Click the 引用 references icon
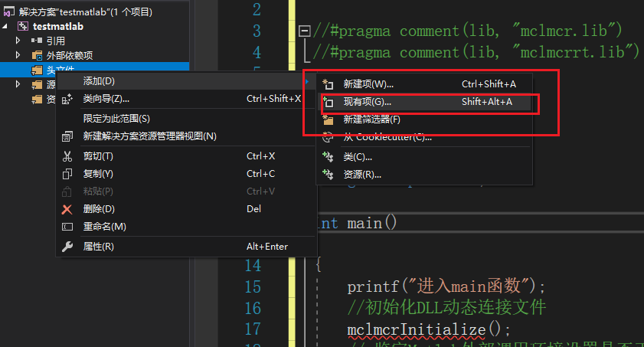644x347 pixels. (x=37, y=41)
